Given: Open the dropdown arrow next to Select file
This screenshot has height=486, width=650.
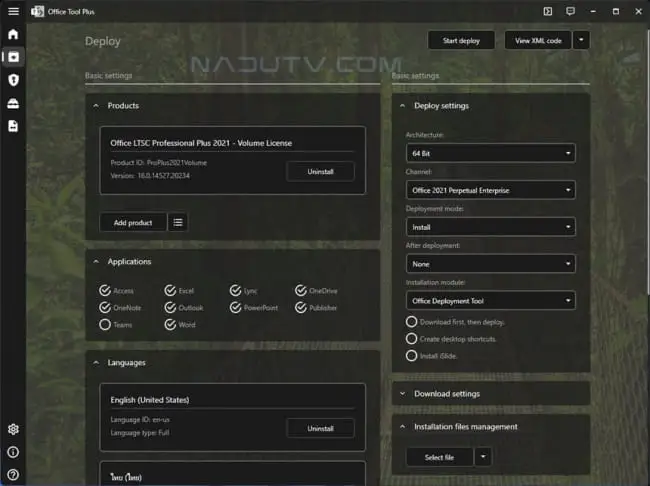Looking at the screenshot, I should pyautogui.click(x=483, y=457).
